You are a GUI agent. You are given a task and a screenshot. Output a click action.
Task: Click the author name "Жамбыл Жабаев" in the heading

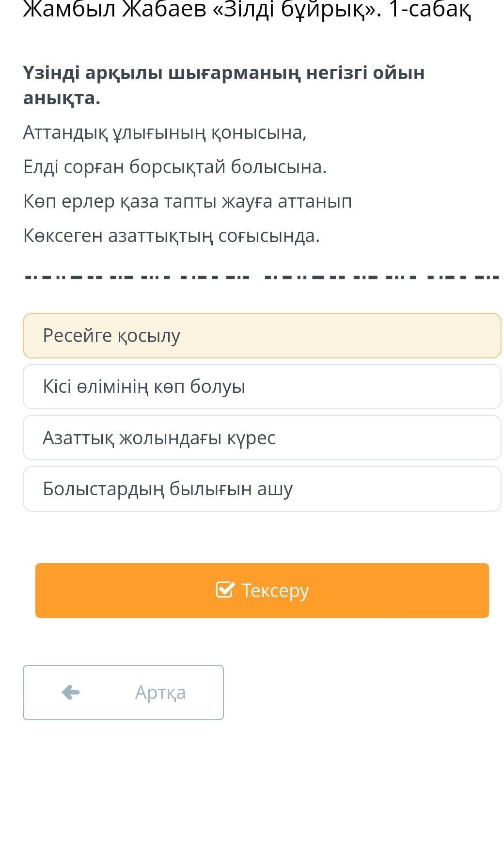coord(114,11)
